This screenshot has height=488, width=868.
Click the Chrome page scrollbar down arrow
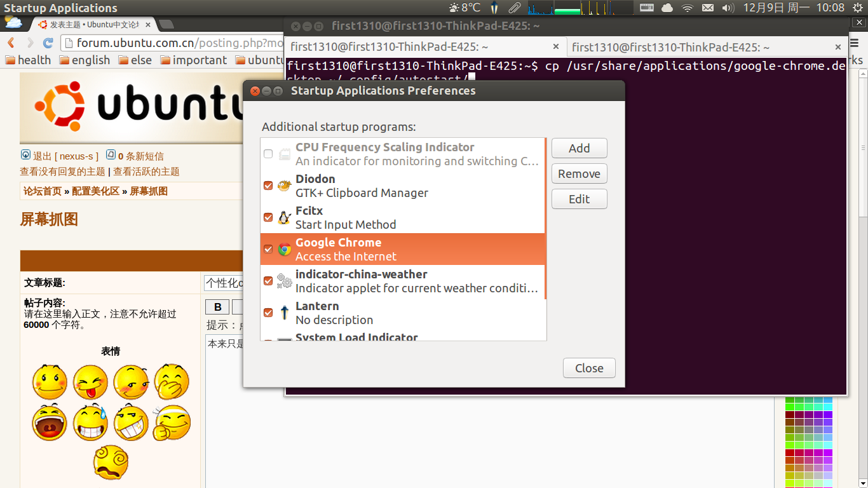click(x=862, y=482)
